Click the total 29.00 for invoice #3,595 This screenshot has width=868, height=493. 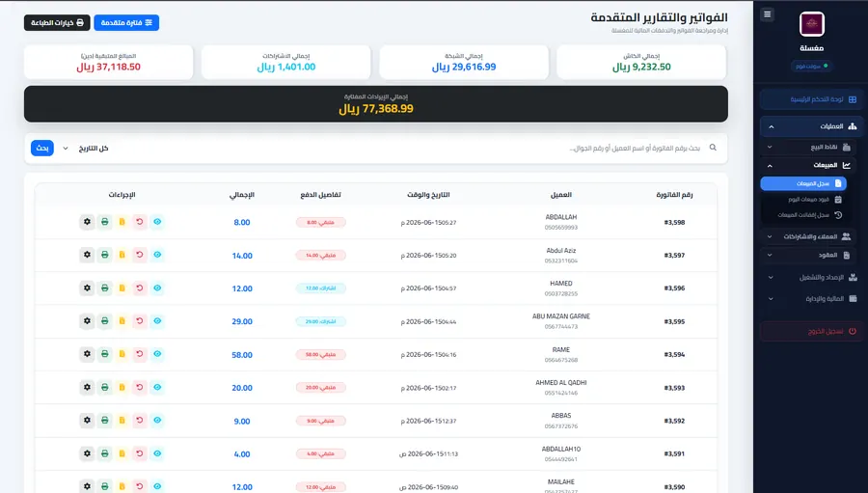tap(242, 321)
